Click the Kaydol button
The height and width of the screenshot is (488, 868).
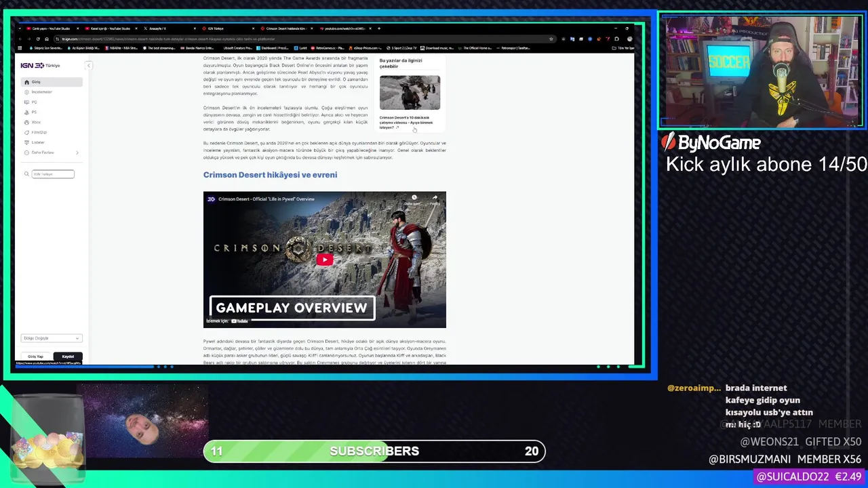click(x=68, y=357)
